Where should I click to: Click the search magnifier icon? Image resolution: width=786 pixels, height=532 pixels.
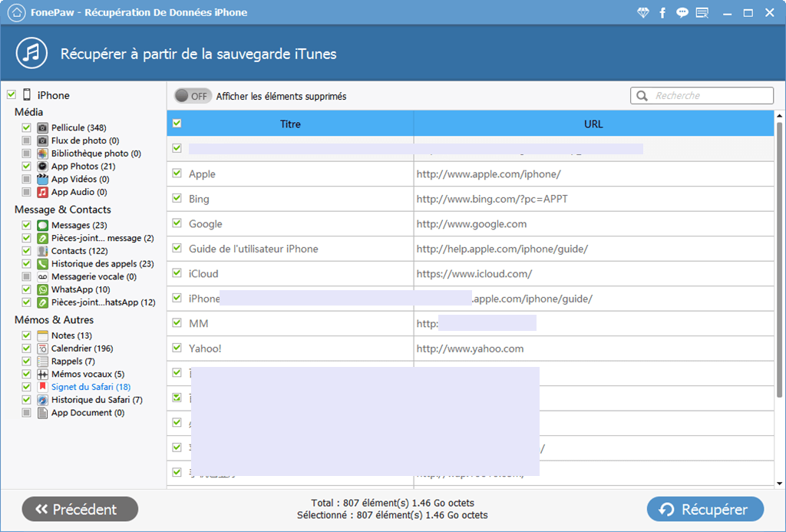coord(642,95)
